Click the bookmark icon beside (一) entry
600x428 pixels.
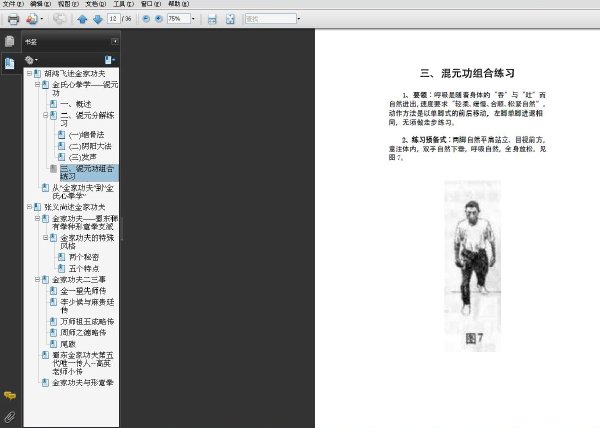(61, 135)
